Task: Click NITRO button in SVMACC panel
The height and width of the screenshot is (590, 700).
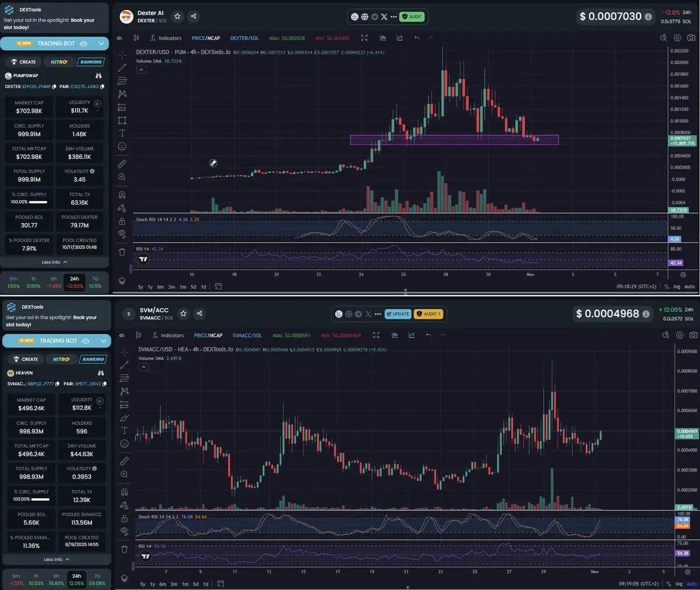Action: [61, 359]
